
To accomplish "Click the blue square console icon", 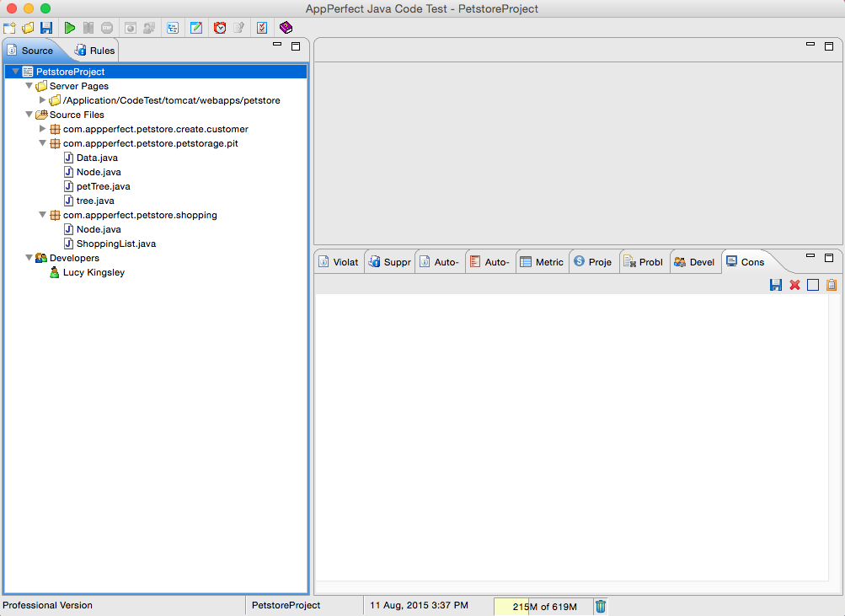I will [x=813, y=285].
